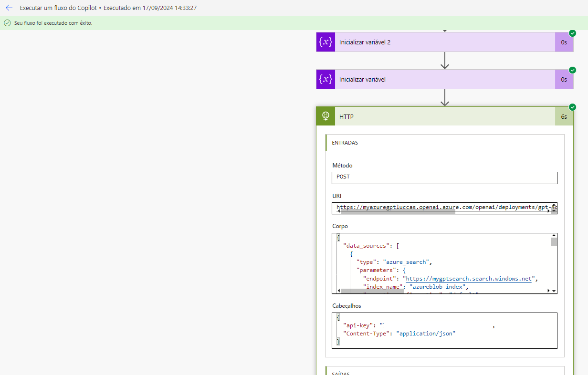Click the Corpo vertical scrollbar thumb
Viewport: 588px width, 376px height.
[554, 242]
